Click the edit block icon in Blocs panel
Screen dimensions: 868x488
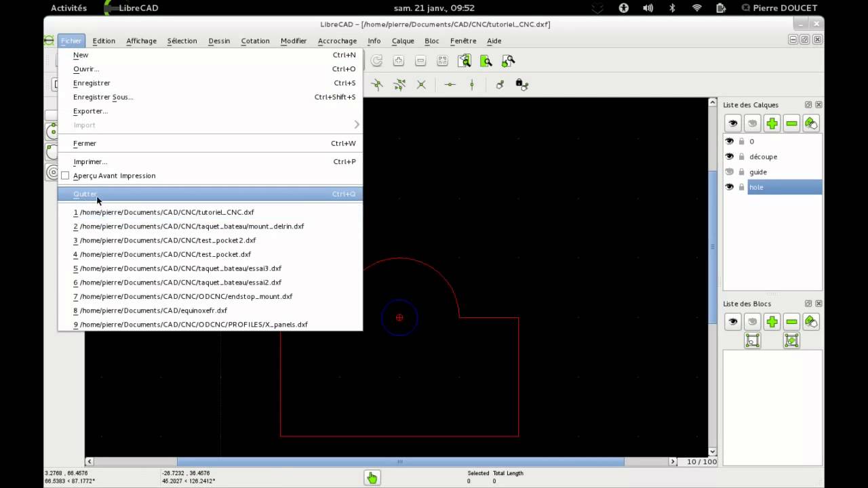[752, 341]
